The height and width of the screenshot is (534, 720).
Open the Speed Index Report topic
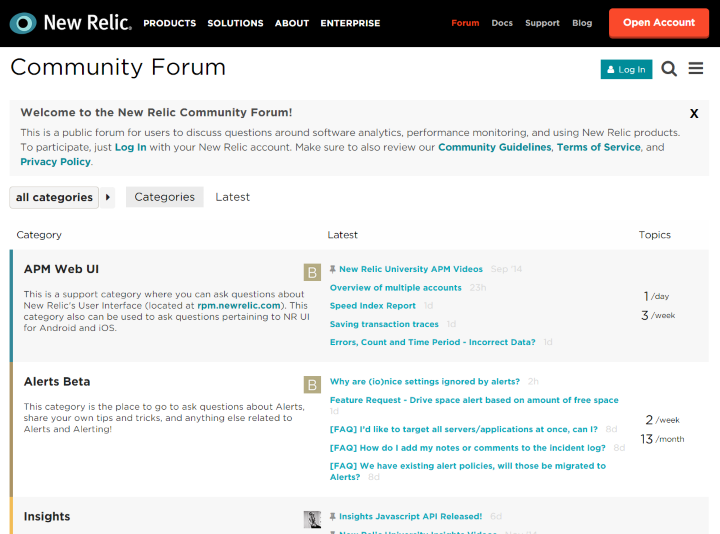click(x=372, y=306)
